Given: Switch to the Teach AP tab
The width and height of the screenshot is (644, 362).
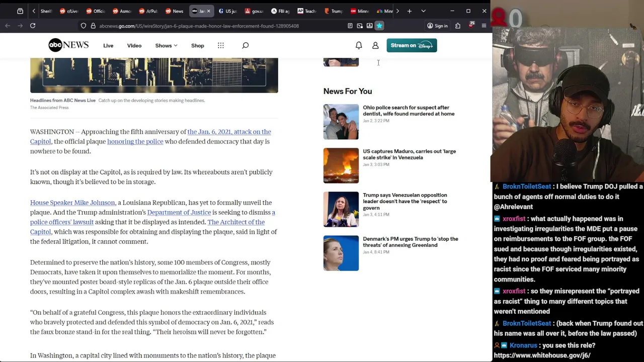Looking at the screenshot, I should [307, 11].
